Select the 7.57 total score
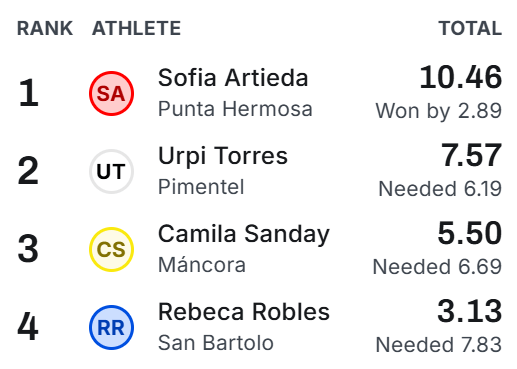Screen dimensions: 517x369 click(x=471, y=155)
